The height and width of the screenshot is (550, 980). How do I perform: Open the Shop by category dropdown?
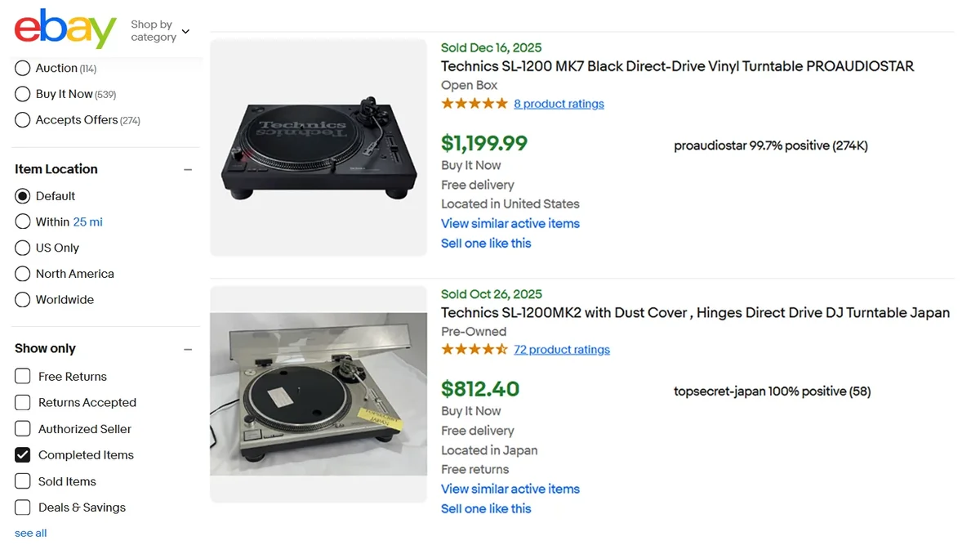click(160, 31)
